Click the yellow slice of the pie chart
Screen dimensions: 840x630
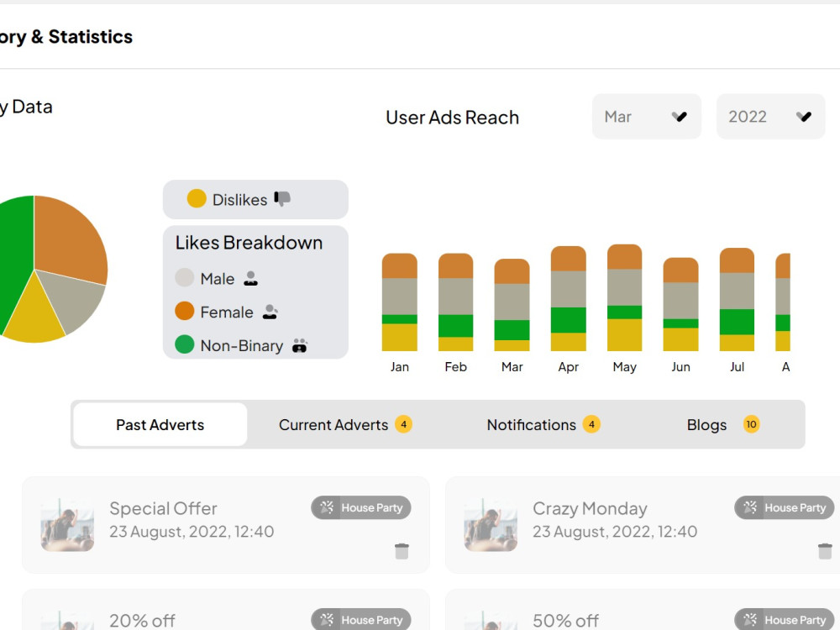(34, 316)
